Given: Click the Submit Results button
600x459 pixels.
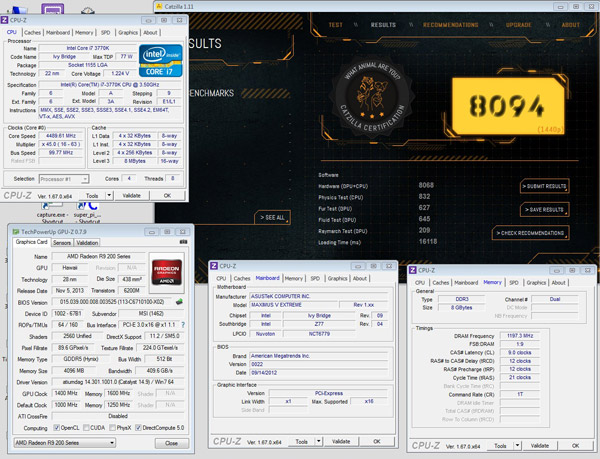Looking at the screenshot, I should click(x=544, y=186).
